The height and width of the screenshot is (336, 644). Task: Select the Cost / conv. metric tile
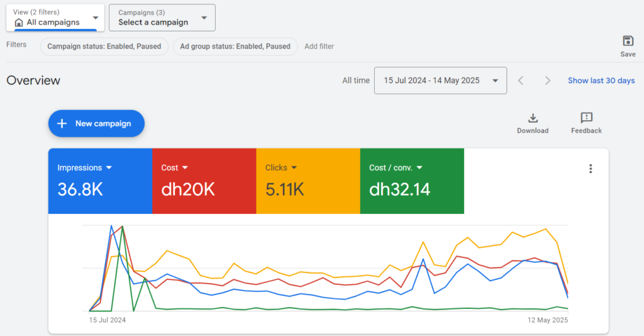click(x=411, y=181)
